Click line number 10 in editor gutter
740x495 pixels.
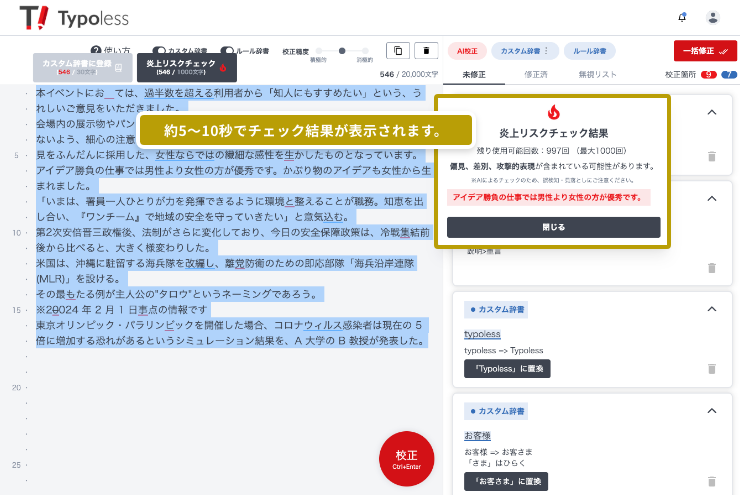17,233
